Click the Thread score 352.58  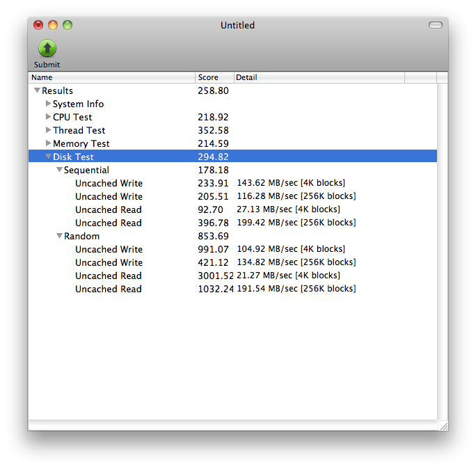(213, 130)
